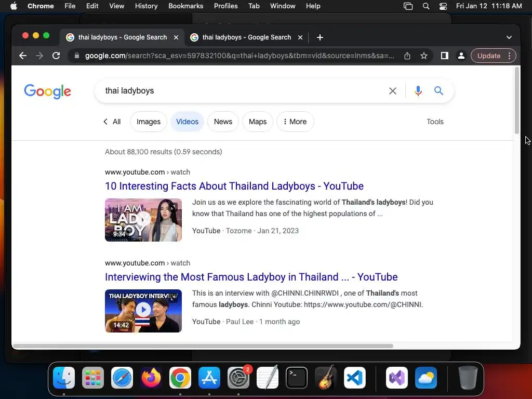Open the Chrome profile icon
Image resolution: width=532 pixels, height=399 pixels.
click(461, 56)
